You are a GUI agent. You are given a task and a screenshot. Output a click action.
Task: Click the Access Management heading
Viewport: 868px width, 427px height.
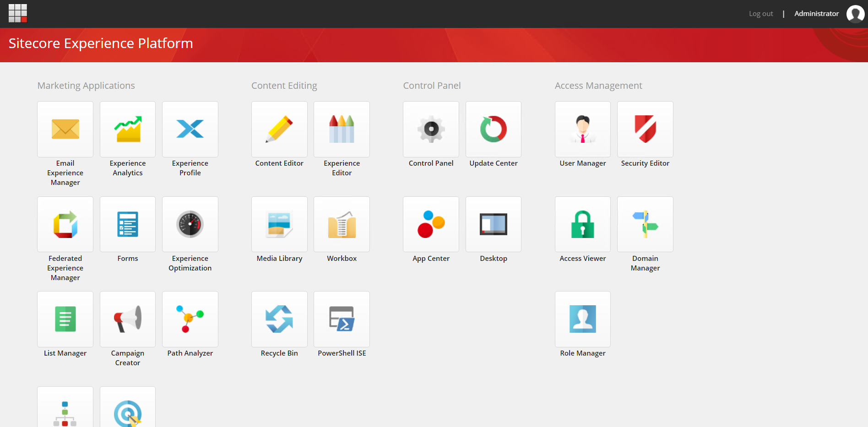click(598, 86)
